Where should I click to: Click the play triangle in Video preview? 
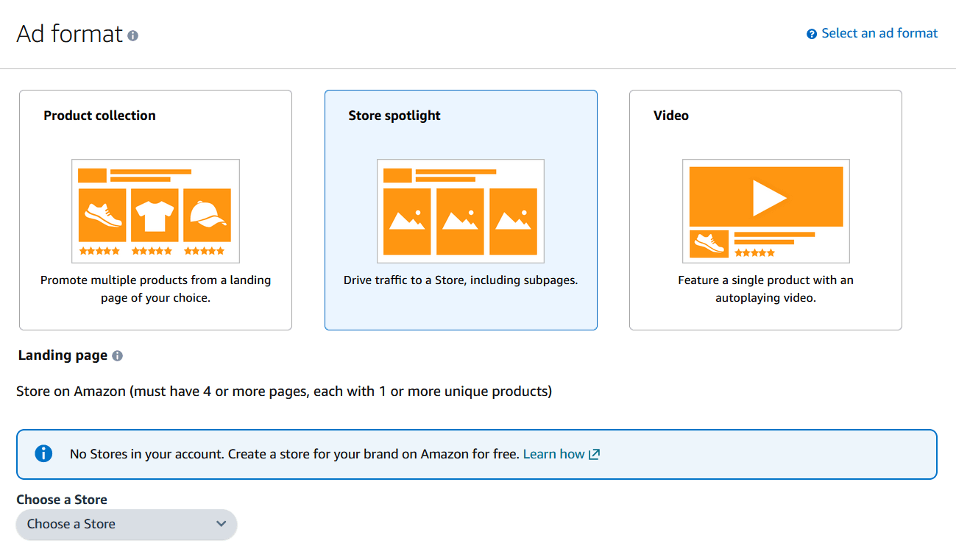[768, 196]
